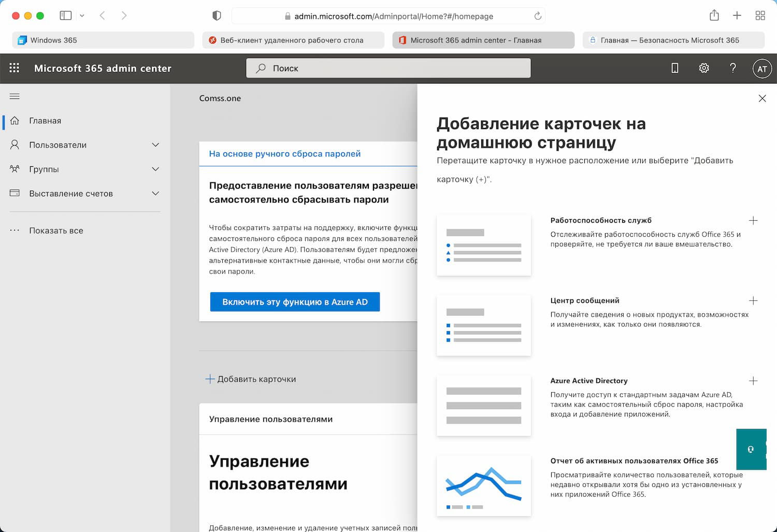The width and height of the screenshot is (777, 532).
Task: Add the Работоспособность служб card with plus
Action: click(x=753, y=221)
